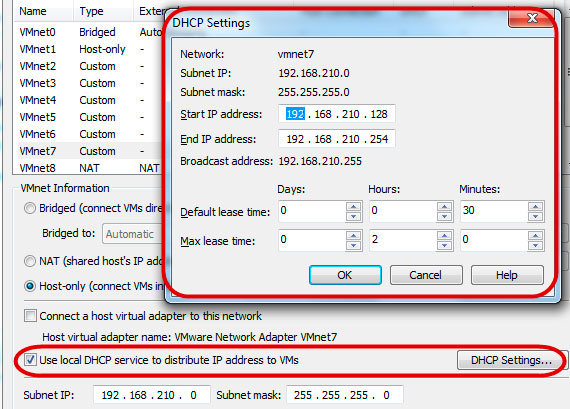Screen dimensions: 570x409
Task: Decrease Default lease time Hours spinner
Action: (444, 217)
